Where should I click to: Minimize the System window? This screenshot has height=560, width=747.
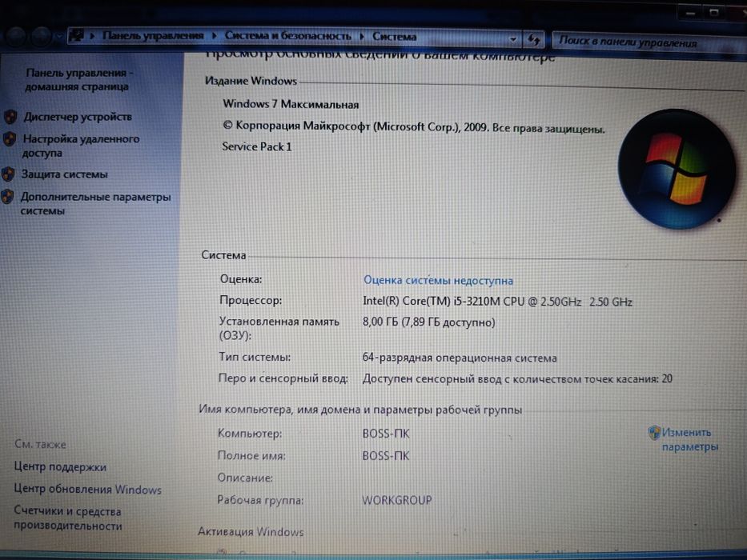pos(690,14)
